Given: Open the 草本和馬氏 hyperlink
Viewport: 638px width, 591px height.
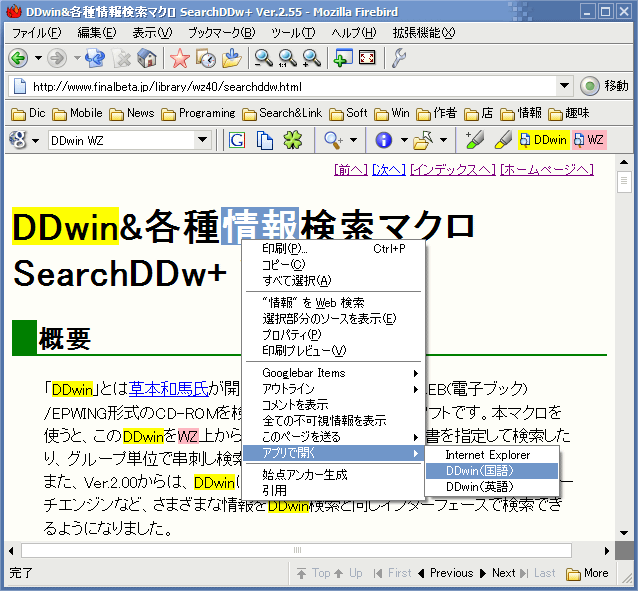Looking at the screenshot, I should pos(168,389).
